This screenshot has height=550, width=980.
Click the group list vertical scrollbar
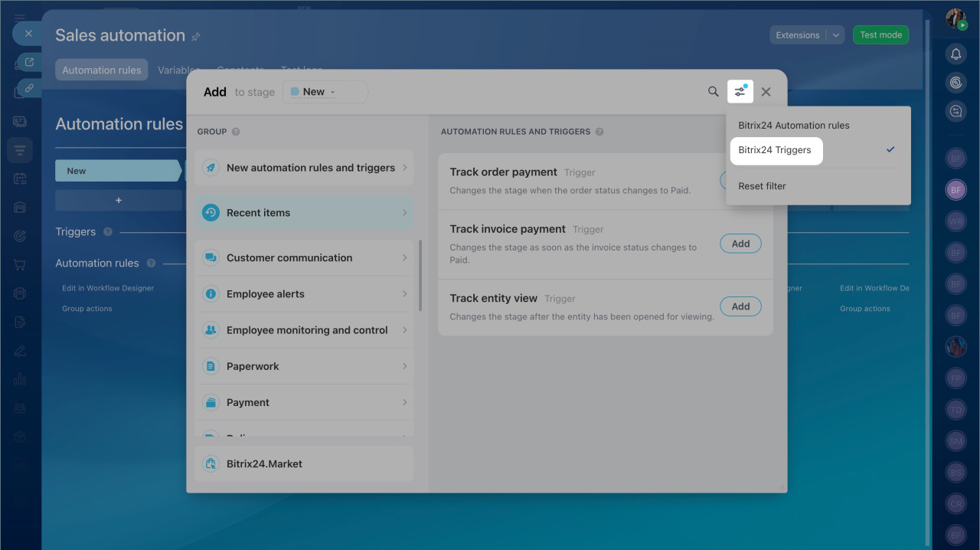(x=420, y=276)
